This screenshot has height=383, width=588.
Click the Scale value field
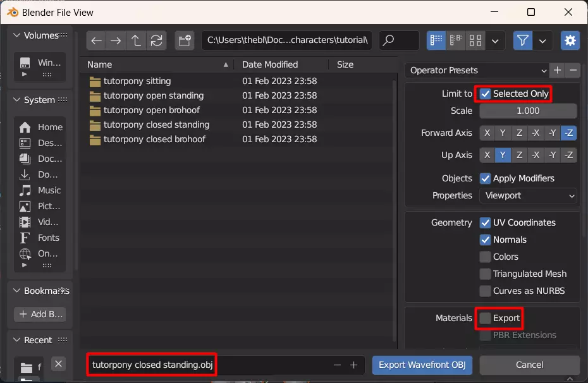(x=528, y=111)
